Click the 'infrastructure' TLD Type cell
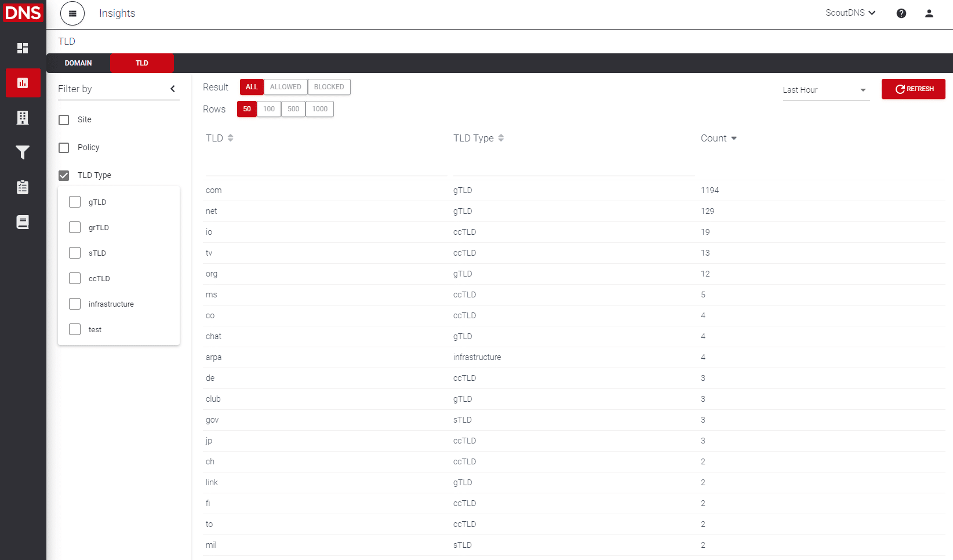Viewport: 953px width, 560px height. point(477,358)
